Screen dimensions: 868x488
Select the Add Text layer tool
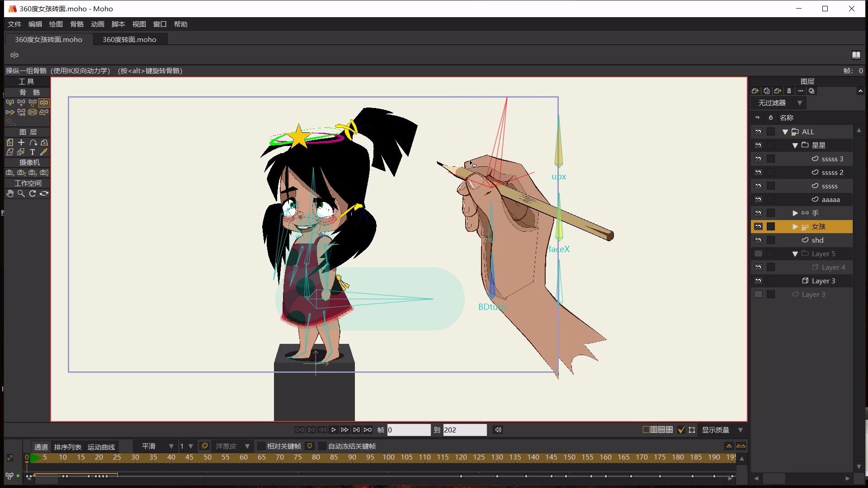tap(33, 152)
